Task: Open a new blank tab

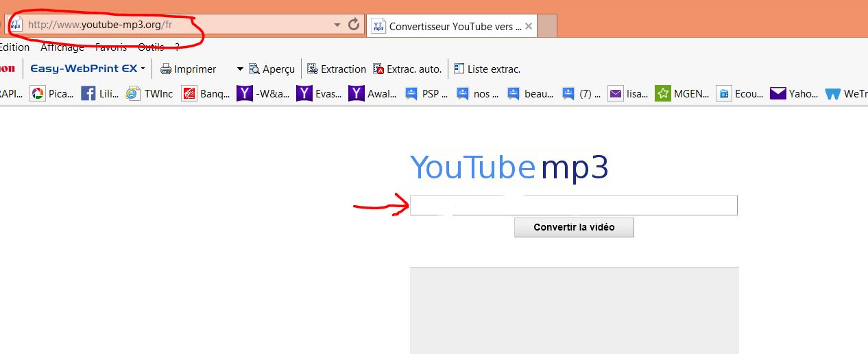Action: (547, 27)
